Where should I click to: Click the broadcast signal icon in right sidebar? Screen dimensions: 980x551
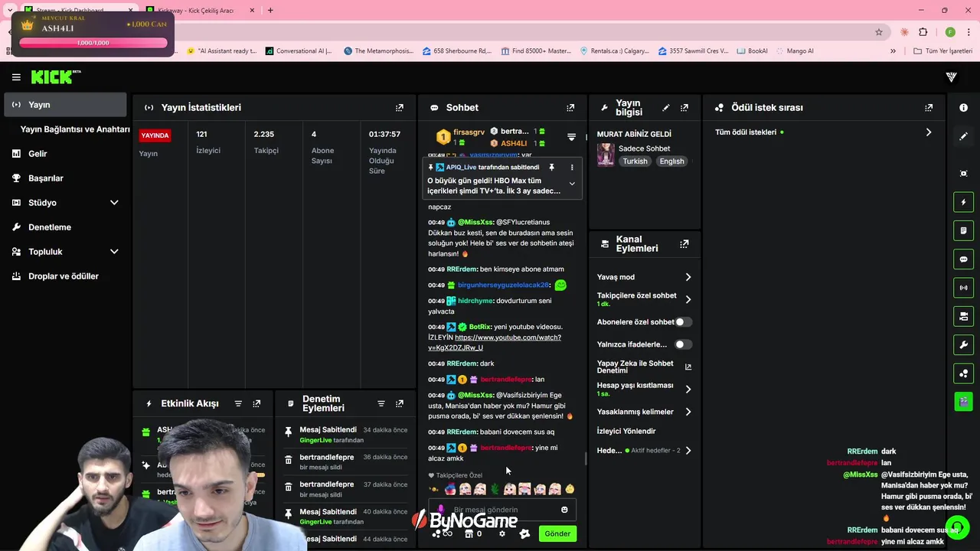tap(963, 288)
